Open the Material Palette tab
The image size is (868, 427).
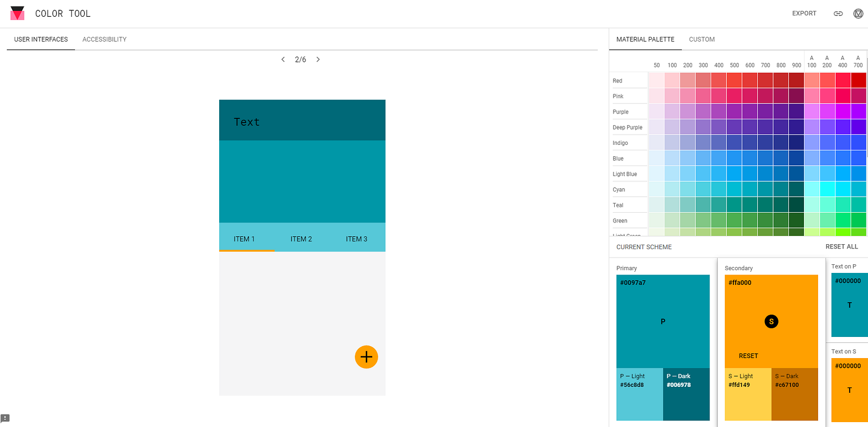(646, 40)
